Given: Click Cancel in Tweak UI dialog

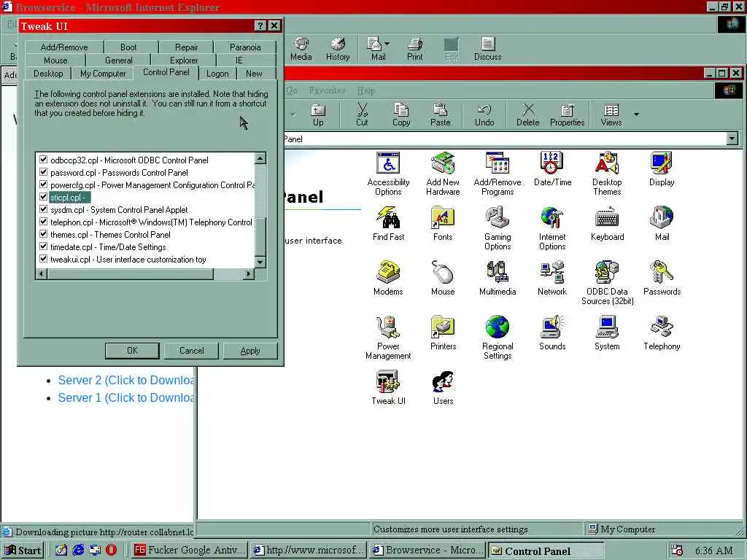Looking at the screenshot, I should 191,351.
